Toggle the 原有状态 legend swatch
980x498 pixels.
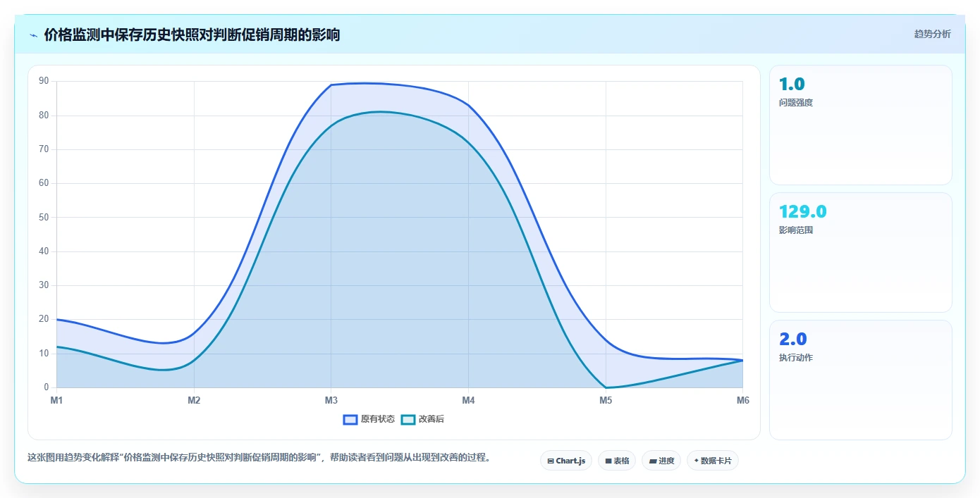tap(350, 419)
